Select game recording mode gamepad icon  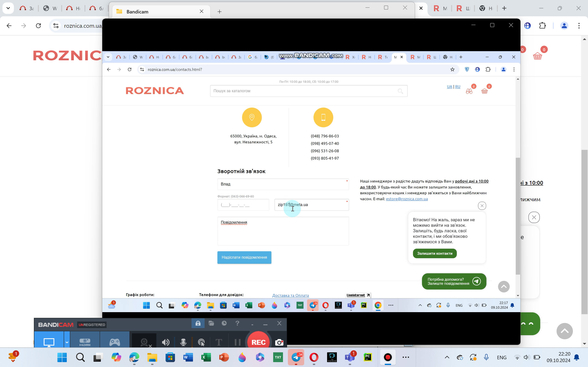pos(115,342)
